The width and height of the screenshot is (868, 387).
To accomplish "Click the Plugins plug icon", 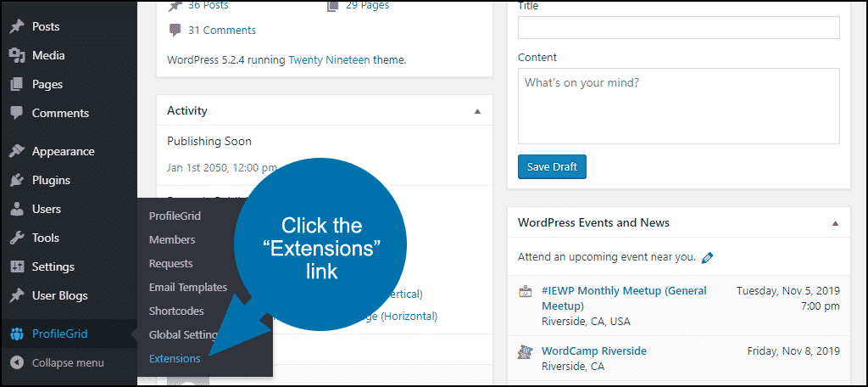I will [17, 180].
